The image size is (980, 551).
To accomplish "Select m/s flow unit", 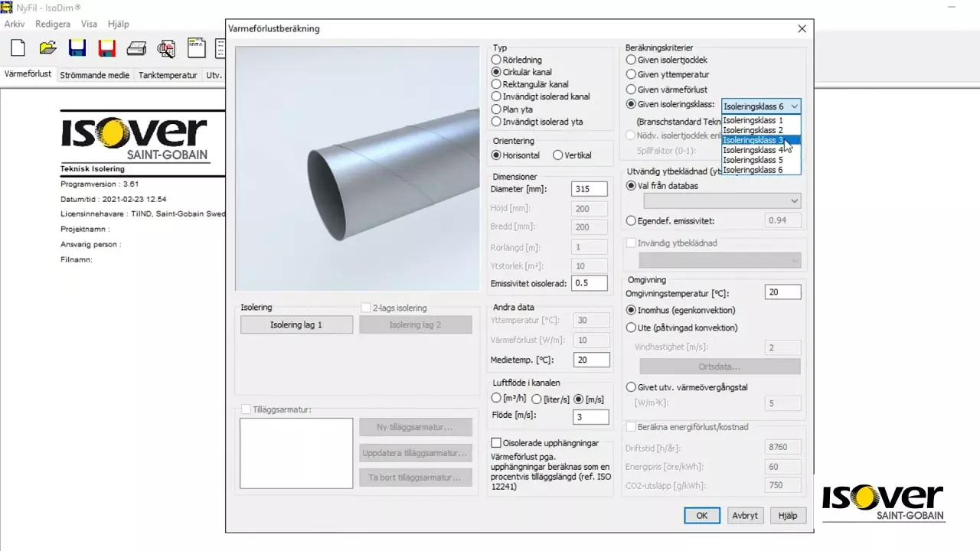I will tap(589, 399).
